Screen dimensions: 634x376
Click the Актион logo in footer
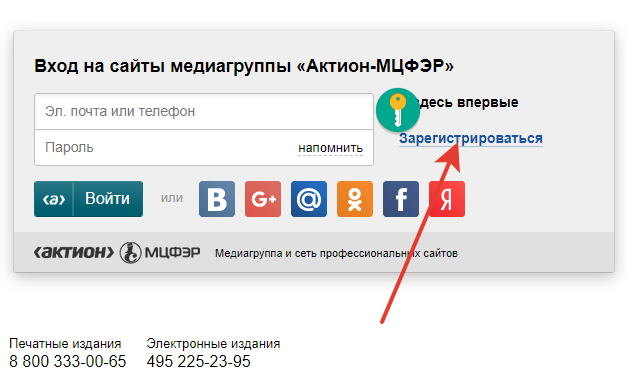coord(74,253)
